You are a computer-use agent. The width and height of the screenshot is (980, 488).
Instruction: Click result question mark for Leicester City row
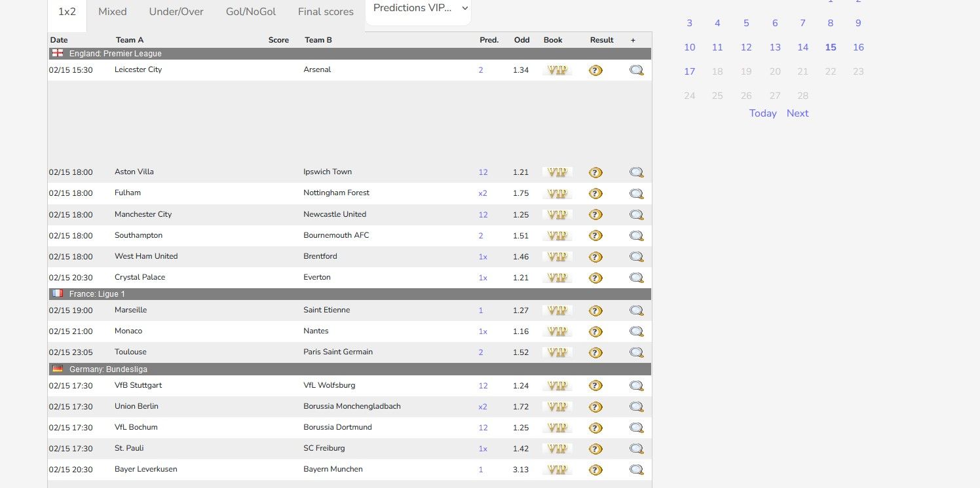(595, 70)
